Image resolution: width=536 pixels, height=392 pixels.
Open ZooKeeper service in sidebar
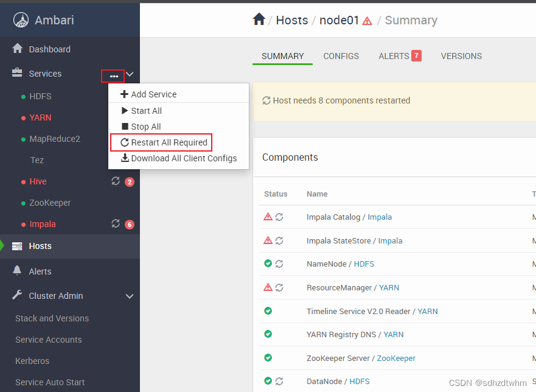(x=50, y=203)
